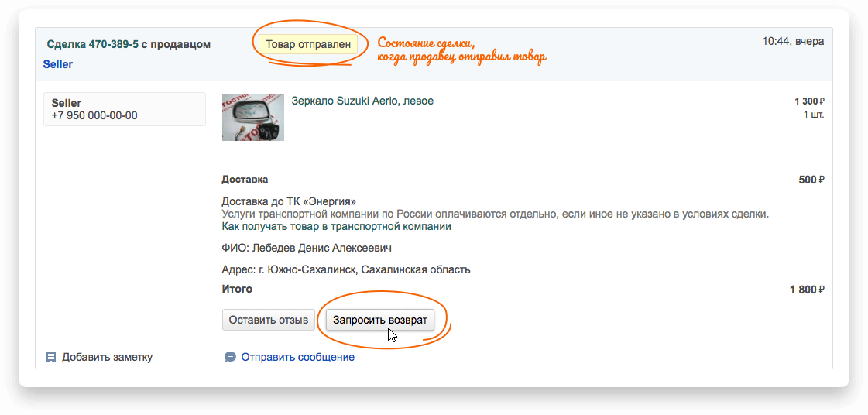Click the Доставка section heading
The image size is (868, 415).
point(245,180)
